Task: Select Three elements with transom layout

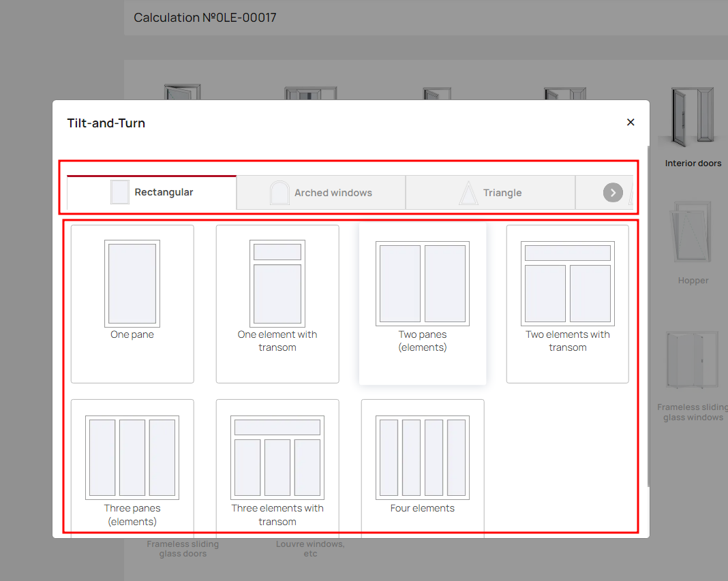Action: 277,468
